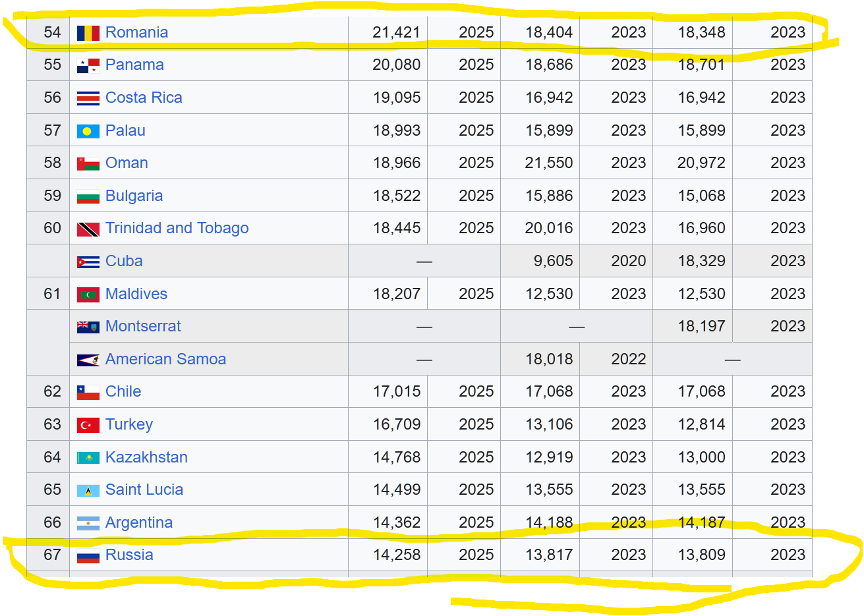Click Russia's value 14,258
This screenshot has width=864, height=616.
pos(396,555)
